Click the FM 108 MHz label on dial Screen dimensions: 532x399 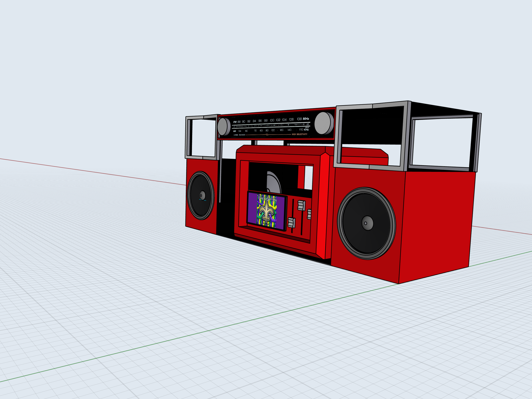[303, 119]
